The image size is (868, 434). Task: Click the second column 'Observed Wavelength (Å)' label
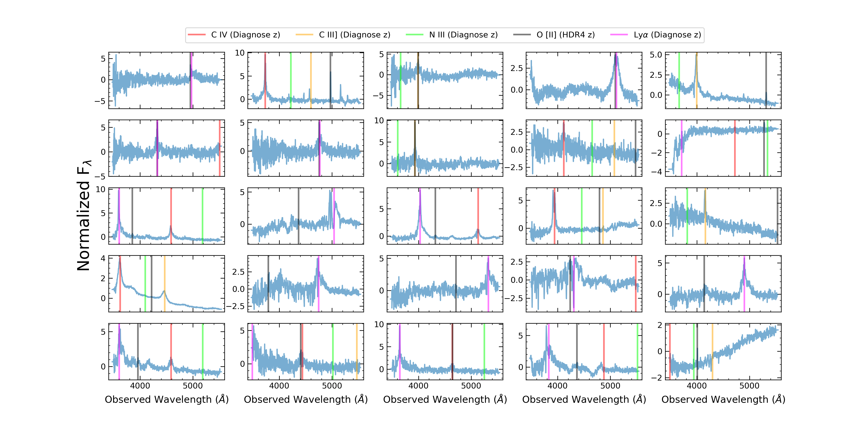[306, 399]
